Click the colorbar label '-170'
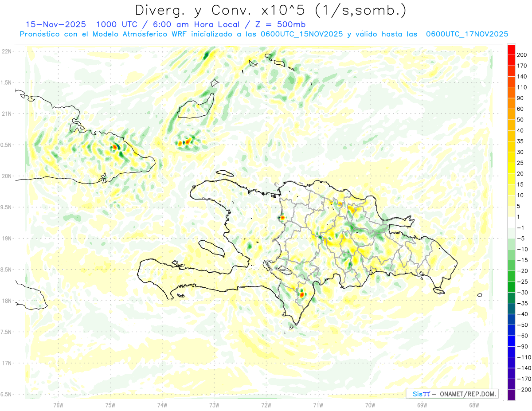The image size is (532, 411). 524,379
